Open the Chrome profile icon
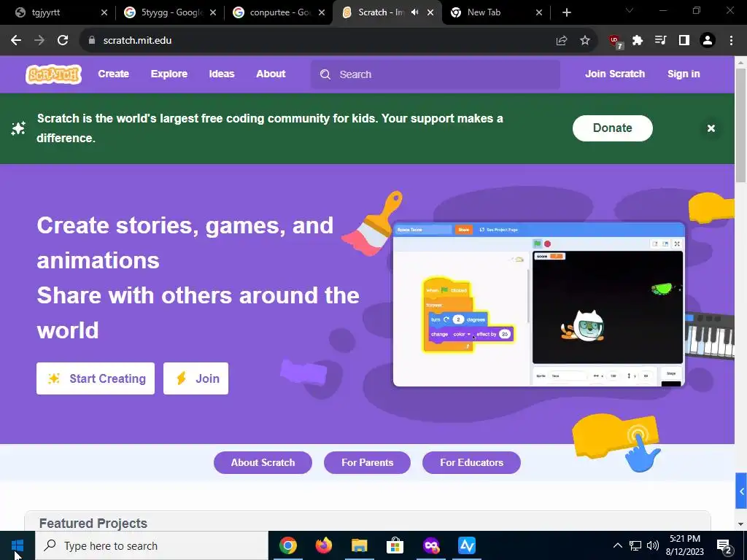The width and height of the screenshot is (747, 560). [x=708, y=41]
